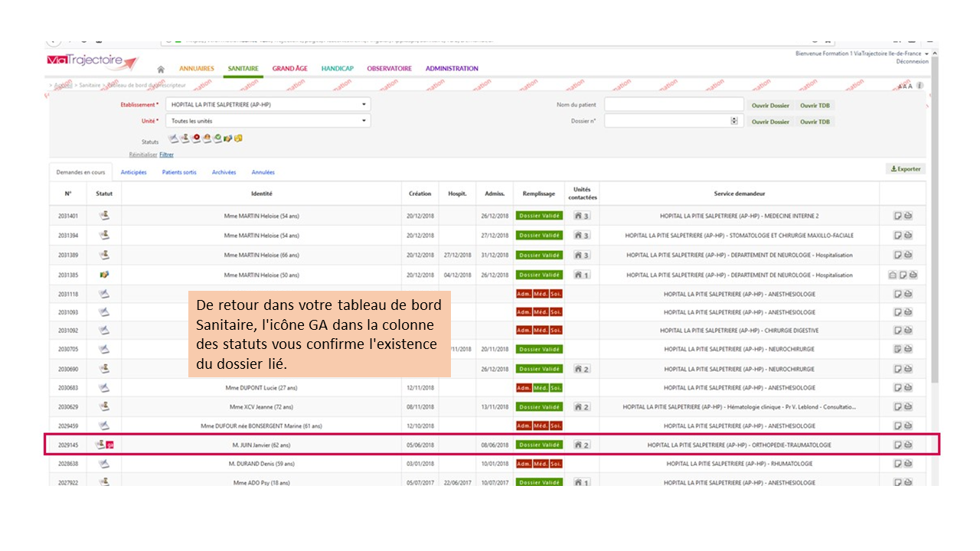
Task: Click the note icon for dossier 2031394
Action: (898, 235)
